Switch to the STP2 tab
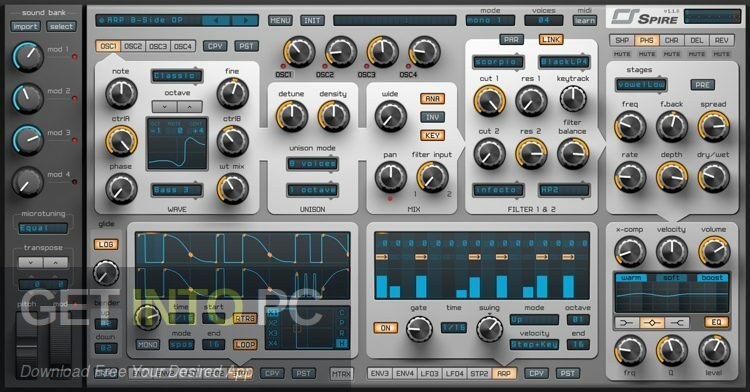This screenshot has width=750, height=392. point(479,373)
